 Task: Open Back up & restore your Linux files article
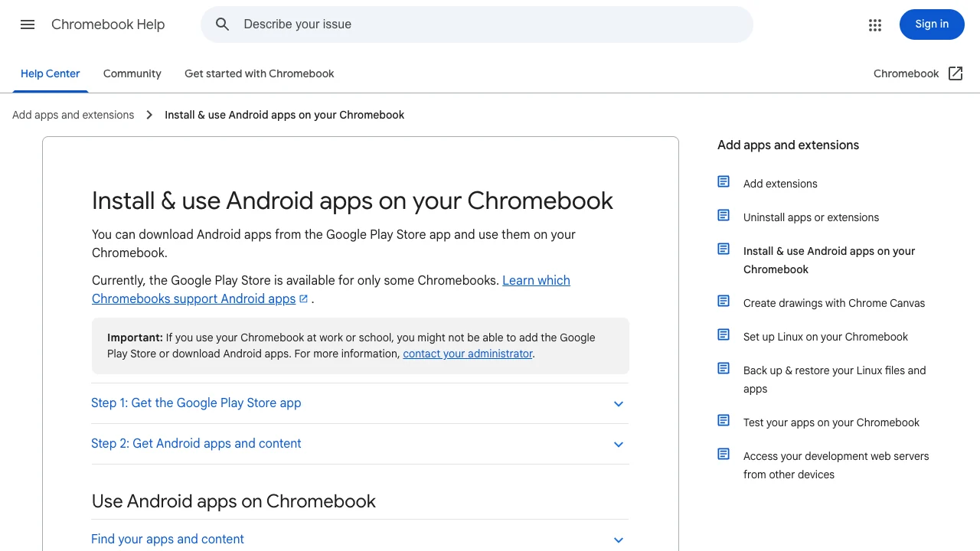coord(835,380)
